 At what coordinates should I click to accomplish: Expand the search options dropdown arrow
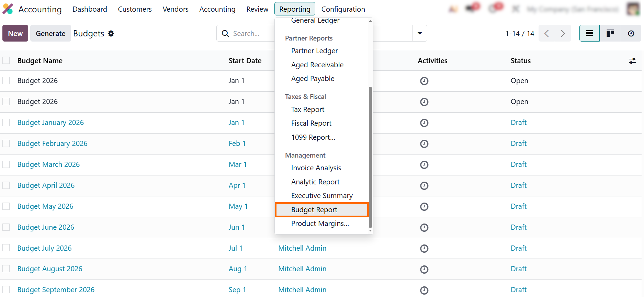(419, 33)
